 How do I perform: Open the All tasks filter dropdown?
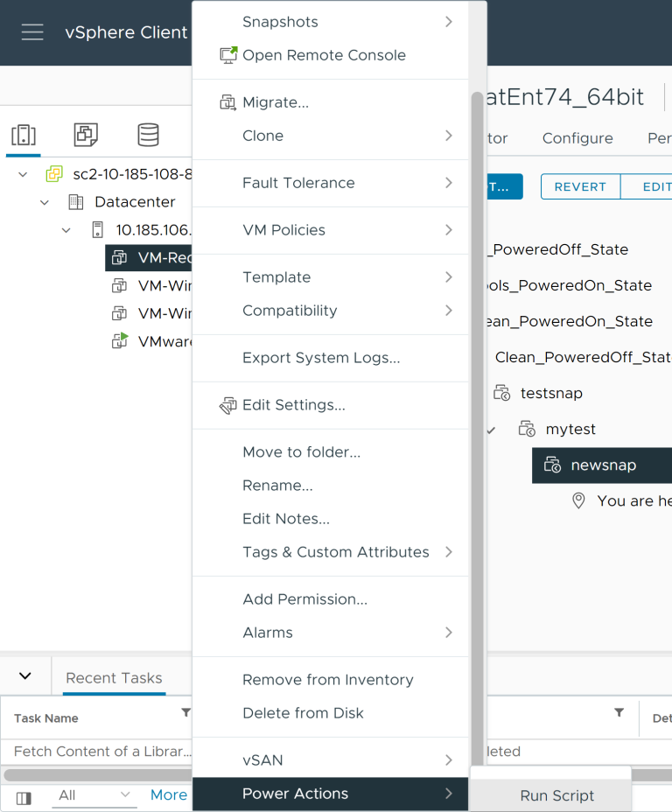94,795
